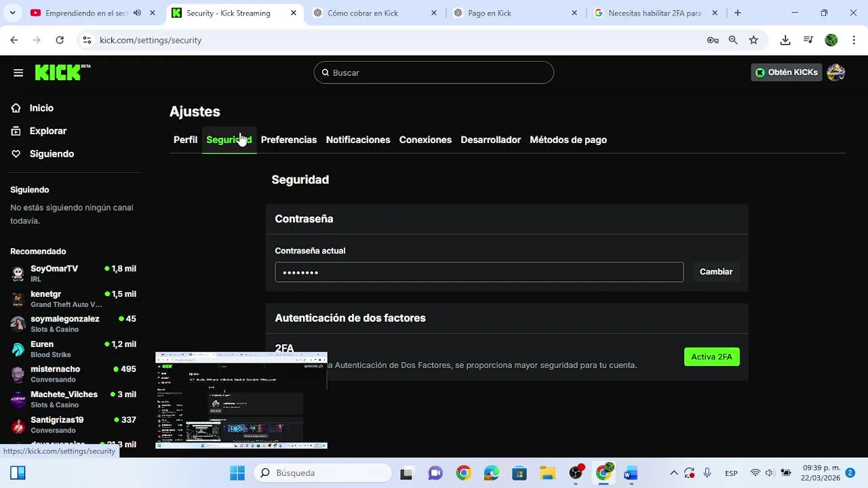Click the address bar URL

point(151,40)
